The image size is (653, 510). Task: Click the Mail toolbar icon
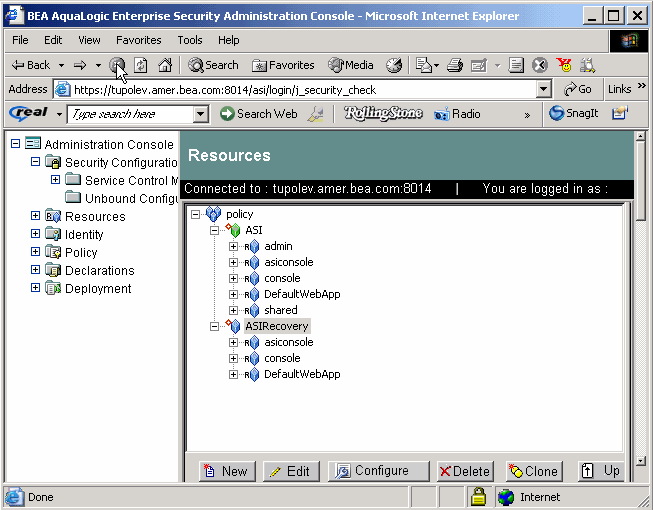[424, 65]
